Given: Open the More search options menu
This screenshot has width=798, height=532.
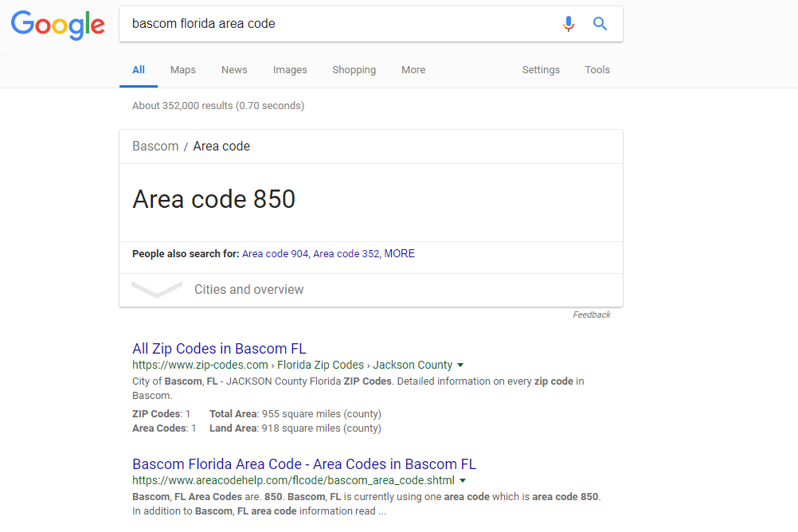Looking at the screenshot, I should pos(413,70).
